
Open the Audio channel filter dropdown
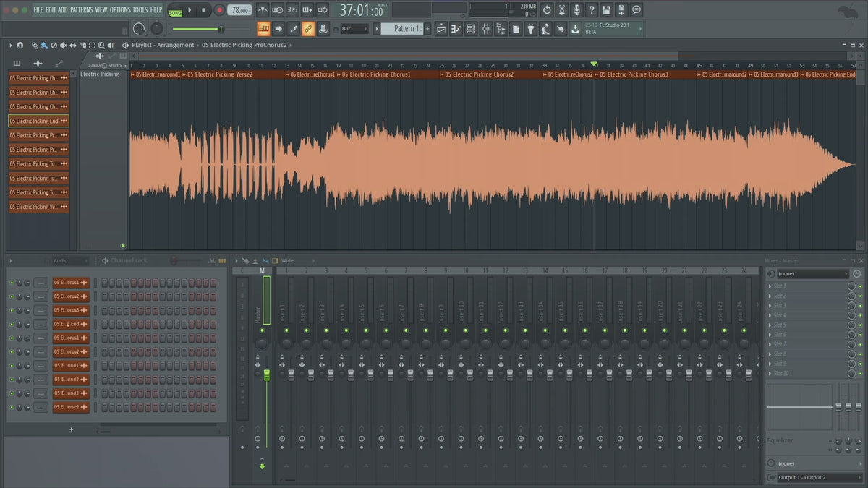pos(70,260)
